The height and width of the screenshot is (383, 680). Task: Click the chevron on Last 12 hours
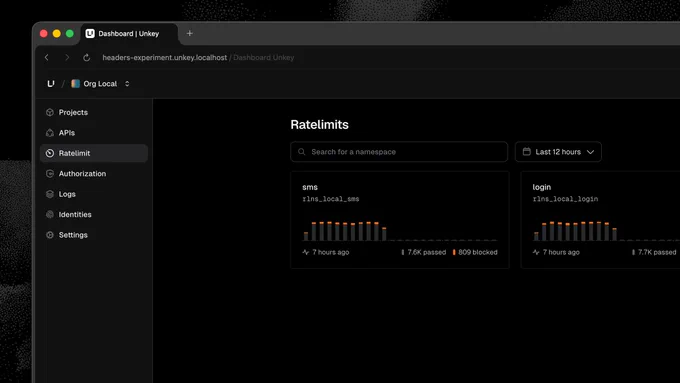pos(590,152)
